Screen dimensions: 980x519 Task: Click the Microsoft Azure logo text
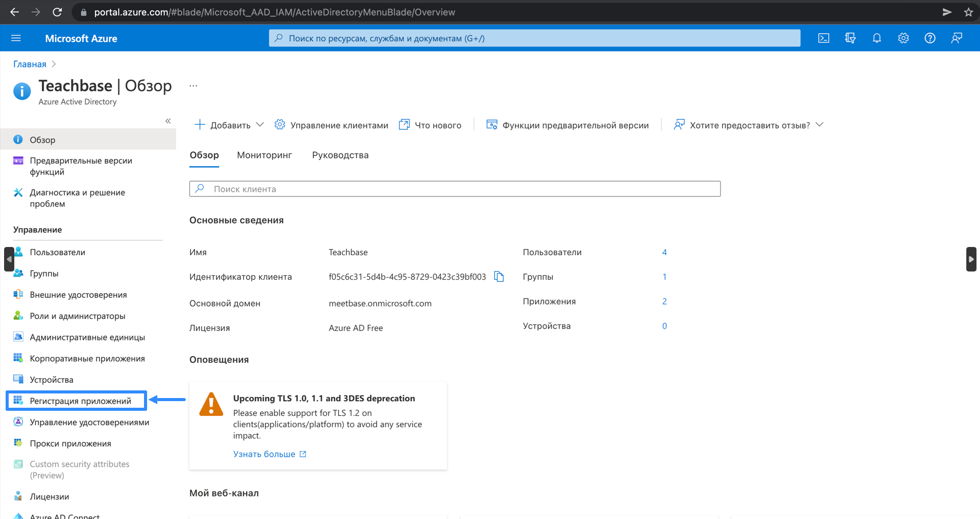click(x=81, y=38)
